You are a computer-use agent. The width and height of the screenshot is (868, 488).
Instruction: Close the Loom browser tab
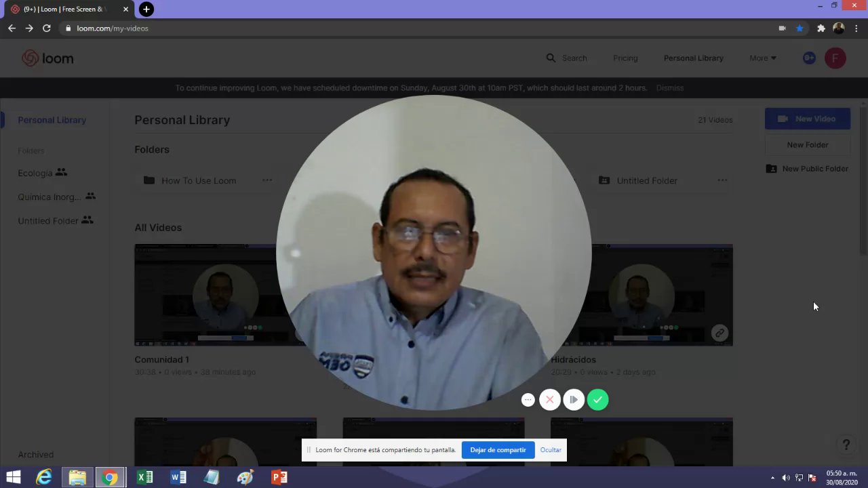click(125, 9)
